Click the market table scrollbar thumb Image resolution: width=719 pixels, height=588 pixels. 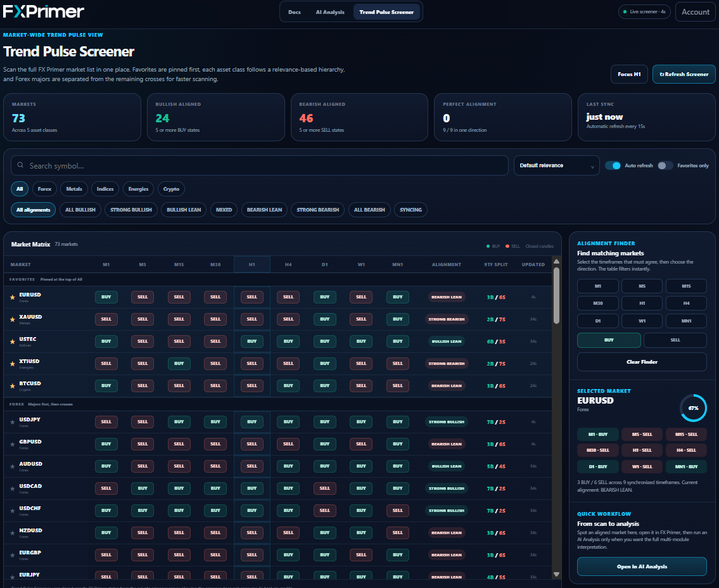tap(556, 295)
